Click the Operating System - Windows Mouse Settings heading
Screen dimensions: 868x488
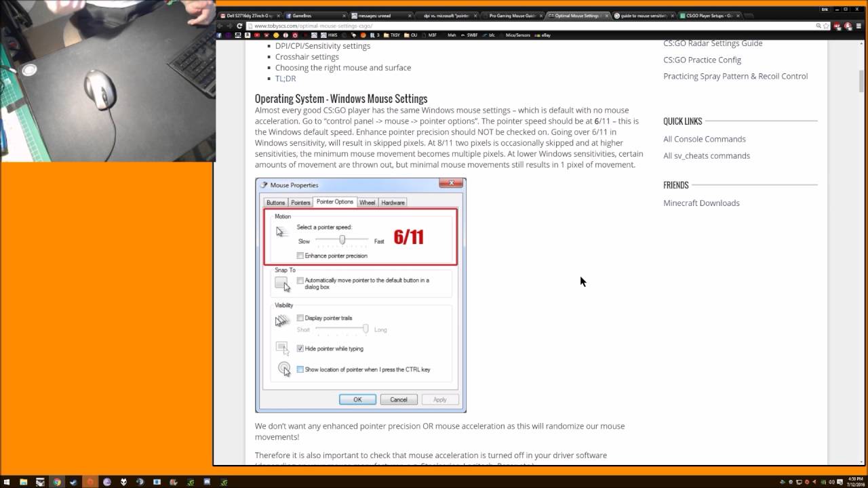[x=341, y=99]
